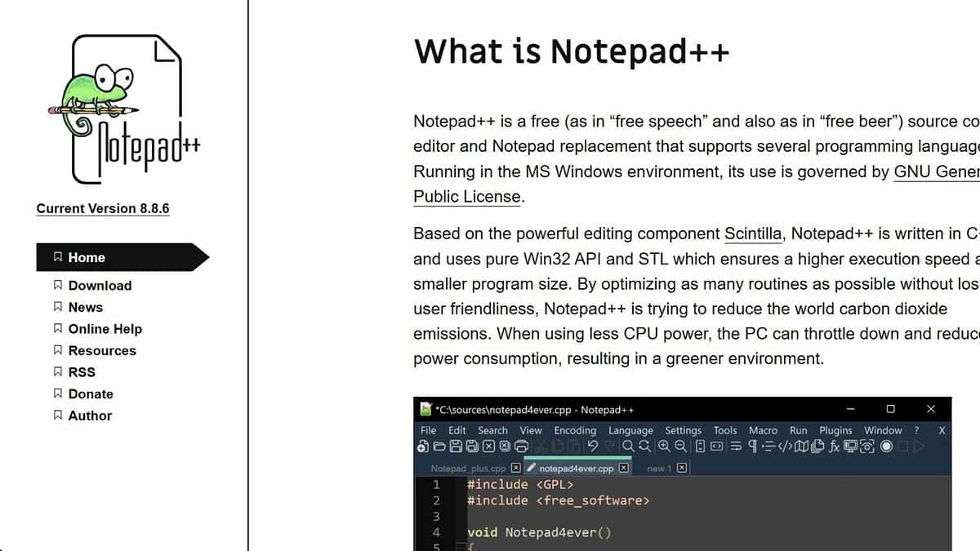Open the Donate sidebar link
980x551 pixels.
click(91, 393)
